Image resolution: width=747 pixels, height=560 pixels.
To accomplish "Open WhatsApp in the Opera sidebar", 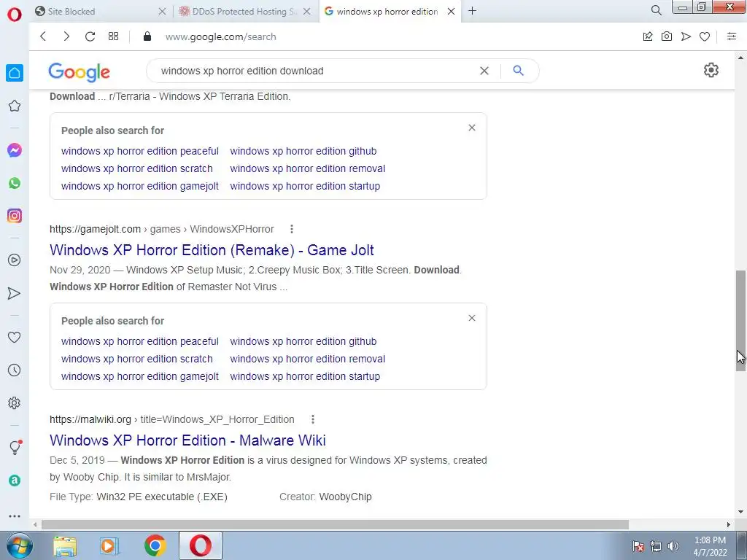I will coord(15,183).
